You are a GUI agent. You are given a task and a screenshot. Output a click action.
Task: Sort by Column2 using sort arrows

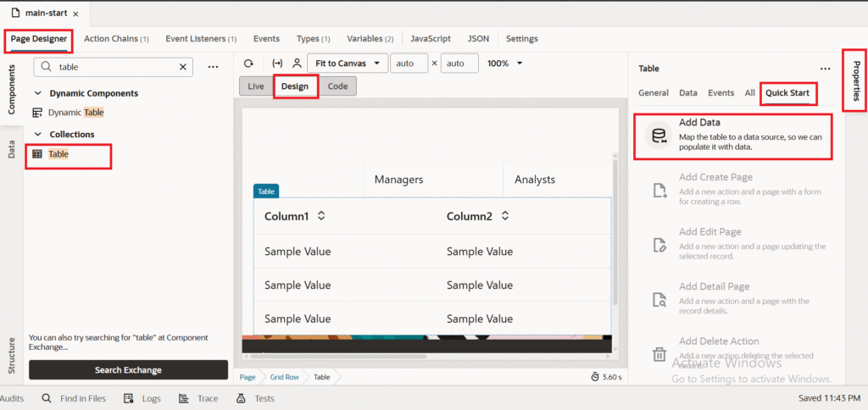[x=505, y=216]
